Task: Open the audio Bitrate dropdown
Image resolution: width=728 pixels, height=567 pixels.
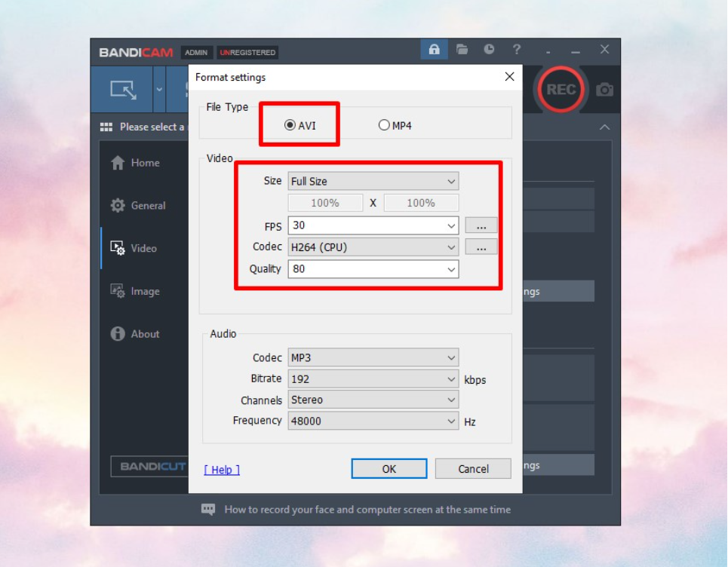Action: pyautogui.click(x=373, y=379)
